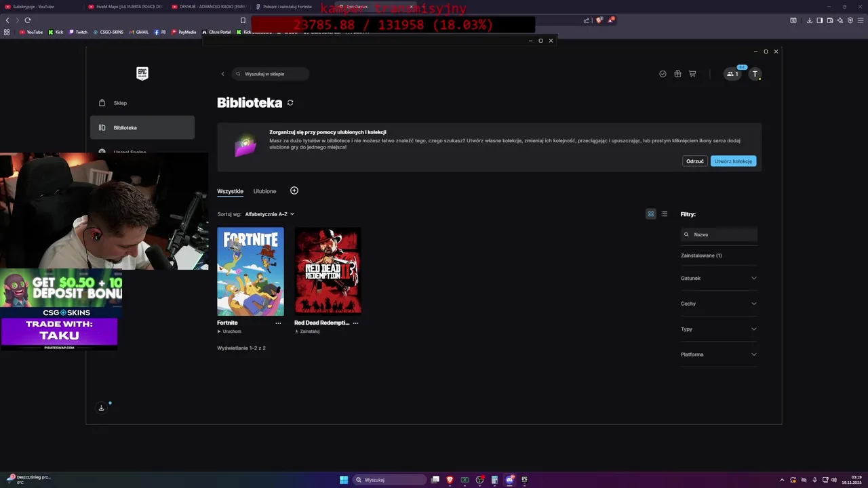Screen dimensions: 868x488
Task: Launch Fortnite via Uruchom
Action: tap(229, 331)
